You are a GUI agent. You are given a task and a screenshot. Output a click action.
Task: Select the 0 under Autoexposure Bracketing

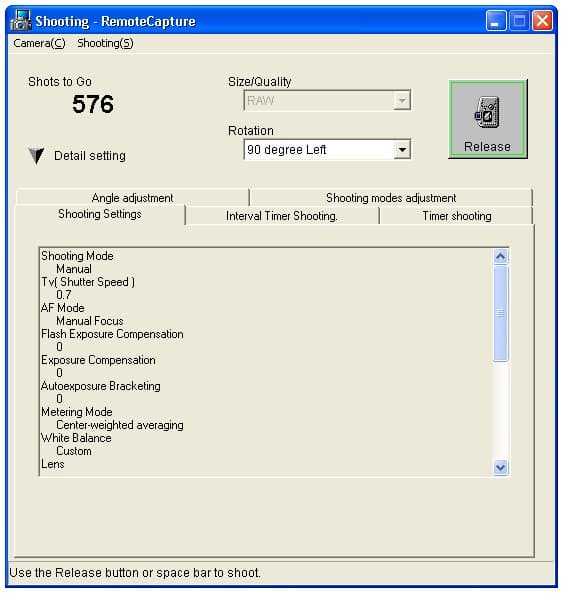[x=59, y=399]
